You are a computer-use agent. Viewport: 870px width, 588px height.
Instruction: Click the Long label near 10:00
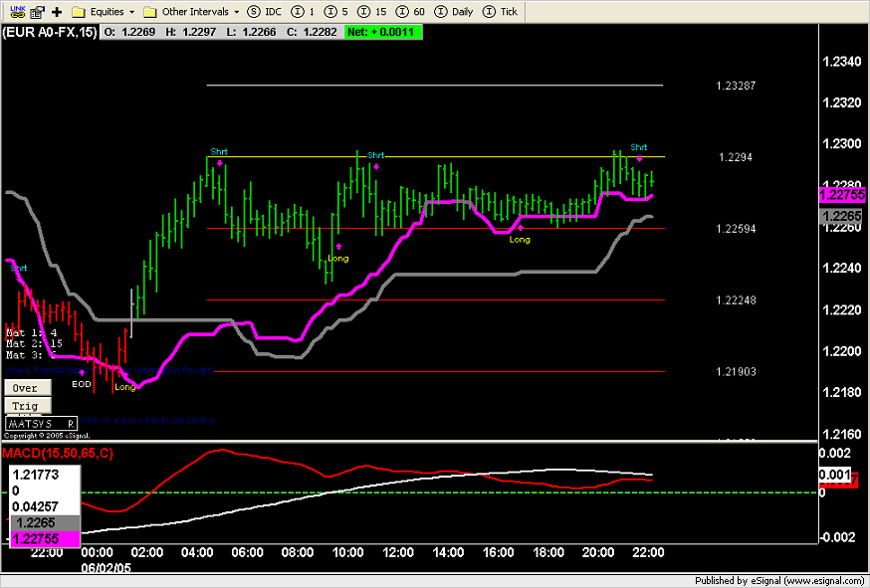click(337, 258)
